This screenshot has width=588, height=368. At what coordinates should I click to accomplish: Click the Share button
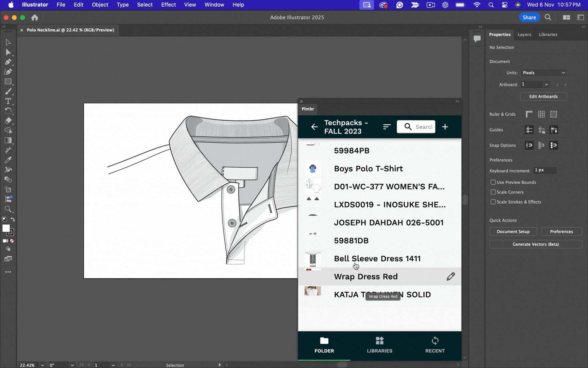[x=529, y=17]
